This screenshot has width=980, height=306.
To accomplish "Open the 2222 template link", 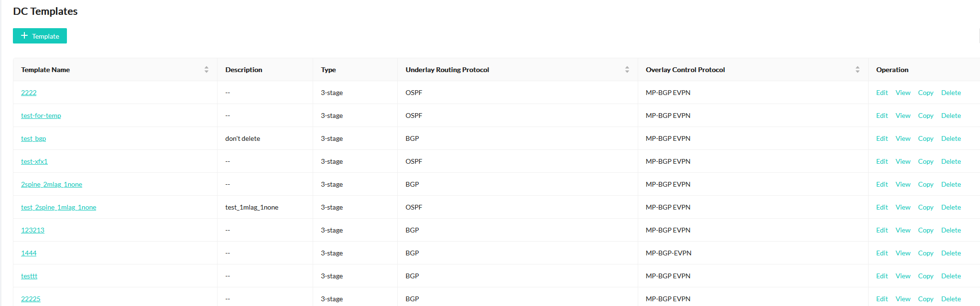I will 29,93.
